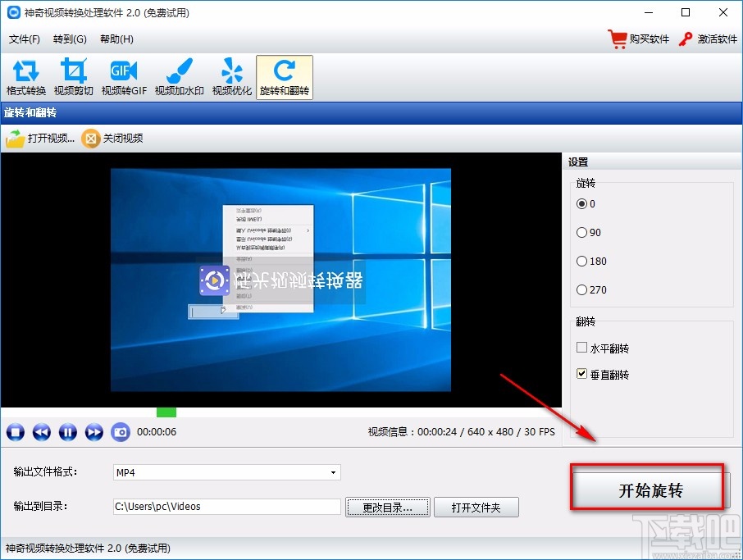This screenshot has height=560, width=743.
Task: Open the 视频剪切 video crop tool
Action: 74,77
